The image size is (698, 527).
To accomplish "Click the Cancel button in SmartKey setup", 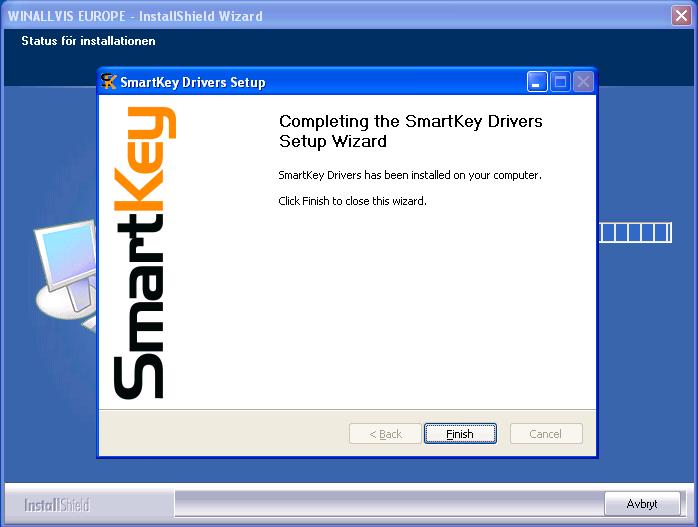I will [546, 434].
